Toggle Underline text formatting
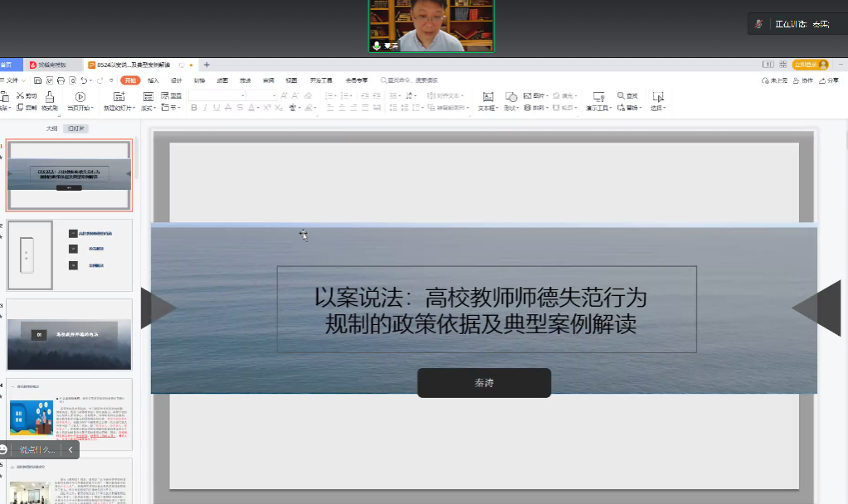This screenshot has width=848, height=504. pyautogui.click(x=216, y=108)
